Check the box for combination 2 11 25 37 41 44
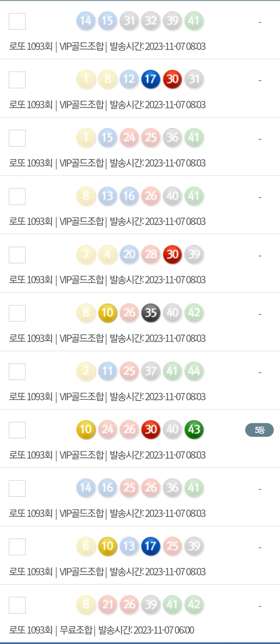This screenshot has width=280, height=644. coord(17,372)
